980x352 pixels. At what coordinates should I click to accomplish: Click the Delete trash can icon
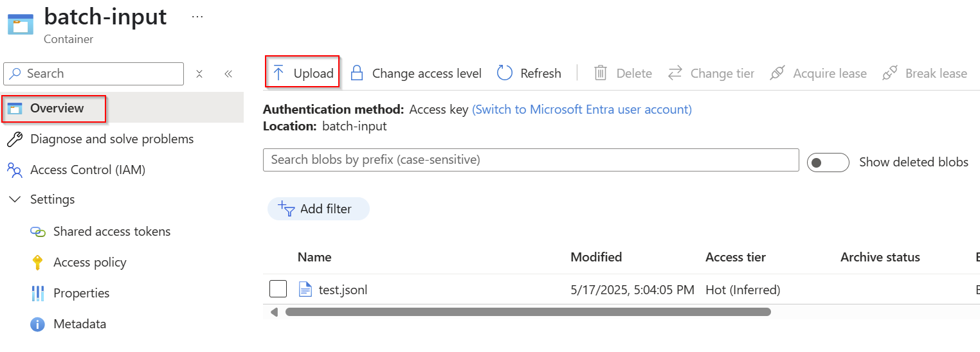pyautogui.click(x=601, y=73)
